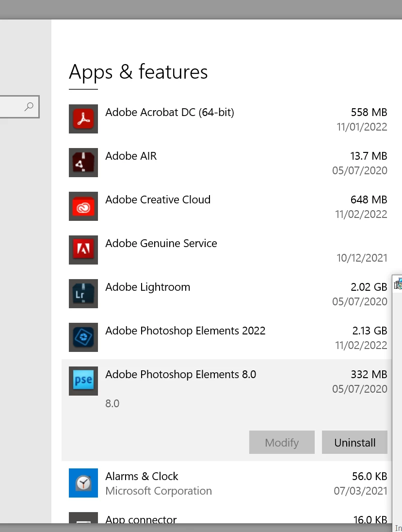Select the Adobe AIR entry

(x=227, y=163)
